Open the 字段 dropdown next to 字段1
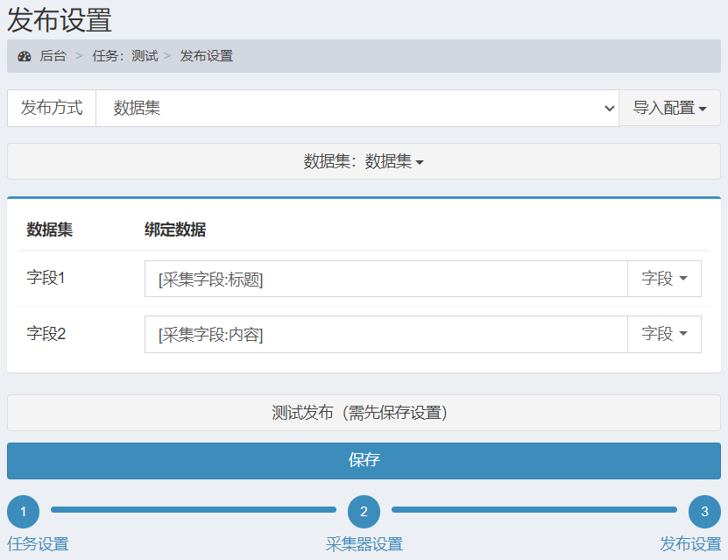This screenshot has width=728, height=560. (663, 277)
